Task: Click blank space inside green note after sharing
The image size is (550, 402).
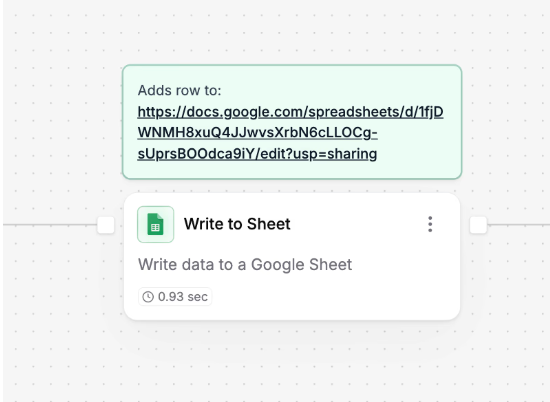Action: click(x=417, y=154)
